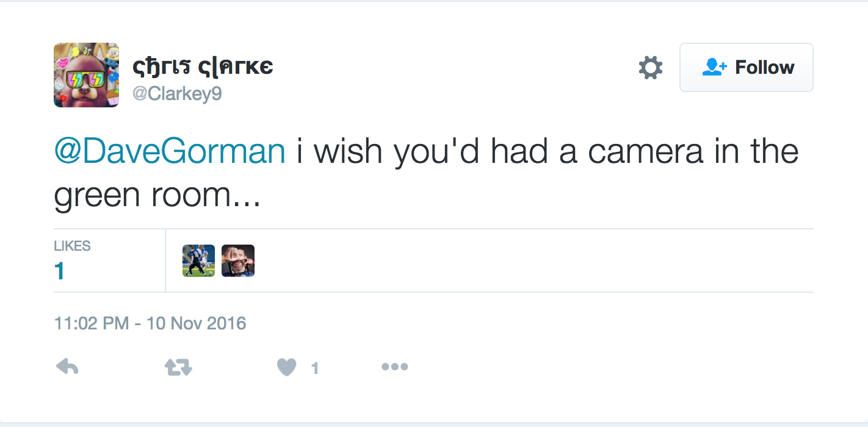Open Chris Clarke's profile avatar

[86, 75]
